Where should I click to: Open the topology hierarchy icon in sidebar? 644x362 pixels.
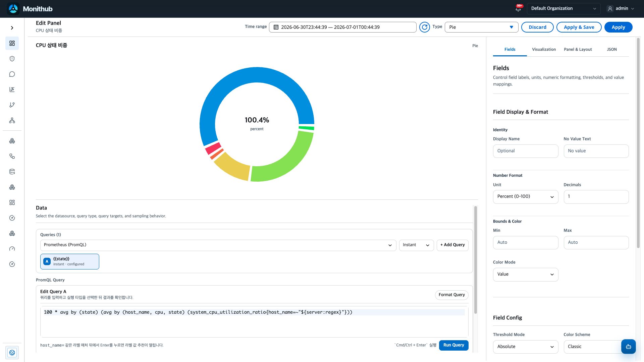click(x=12, y=120)
